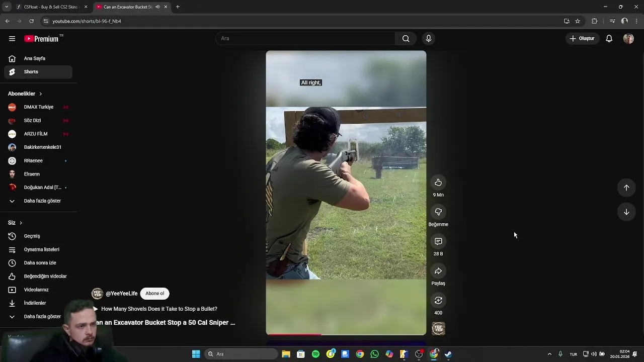Open Ana Sayfa in sidebar

38,58
